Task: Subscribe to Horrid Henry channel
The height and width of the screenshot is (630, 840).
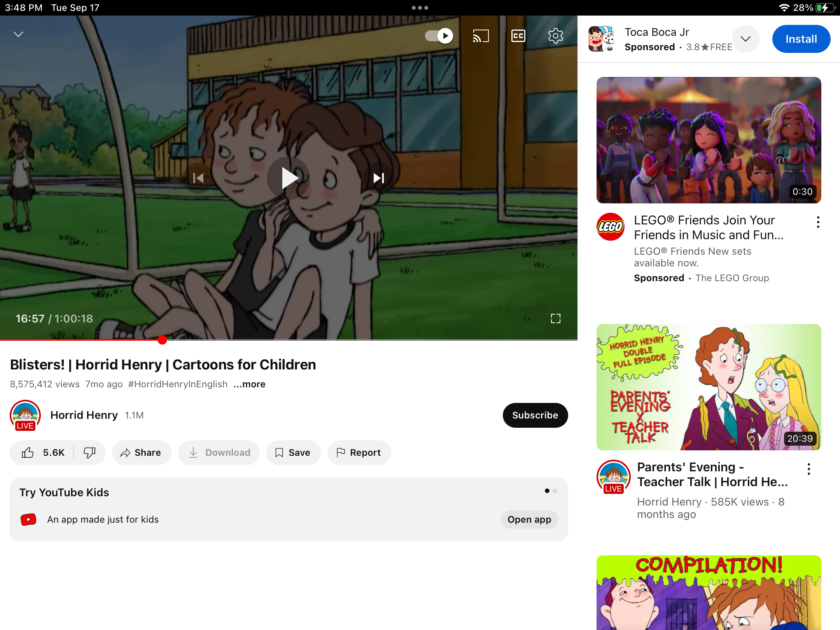Action: (x=535, y=415)
